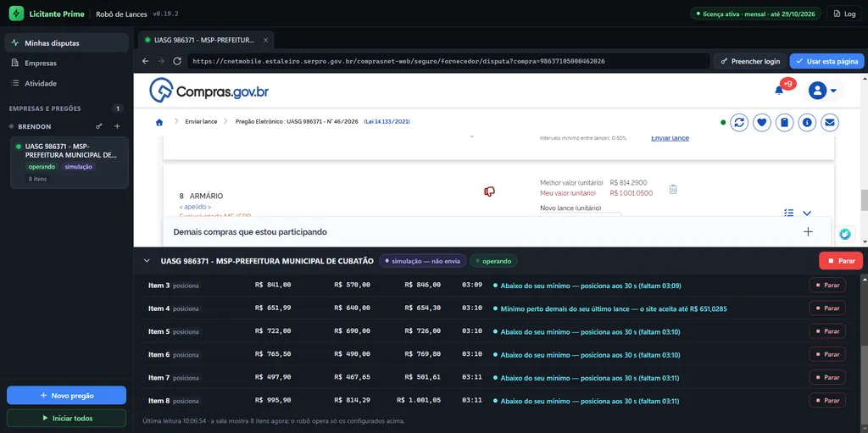The width and height of the screenshot is (868, 433).
Task: Click the operando status badge in panel header
Action: (x=494, y=261)
